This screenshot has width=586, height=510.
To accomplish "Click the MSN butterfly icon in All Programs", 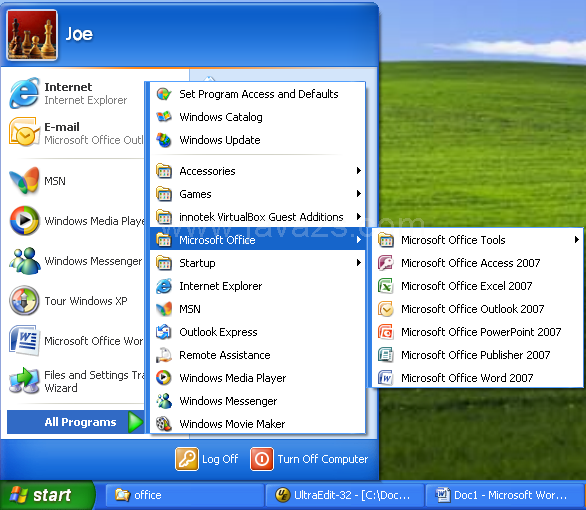I will [x=164, y=309].
